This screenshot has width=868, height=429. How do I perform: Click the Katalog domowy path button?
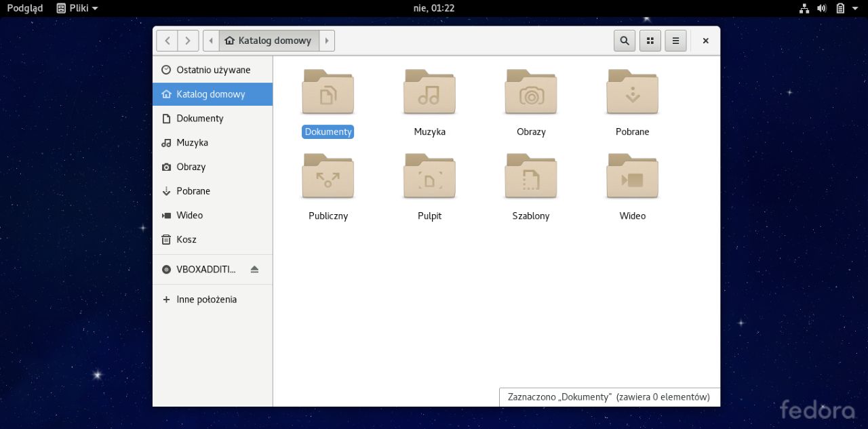tap(269, 41)
